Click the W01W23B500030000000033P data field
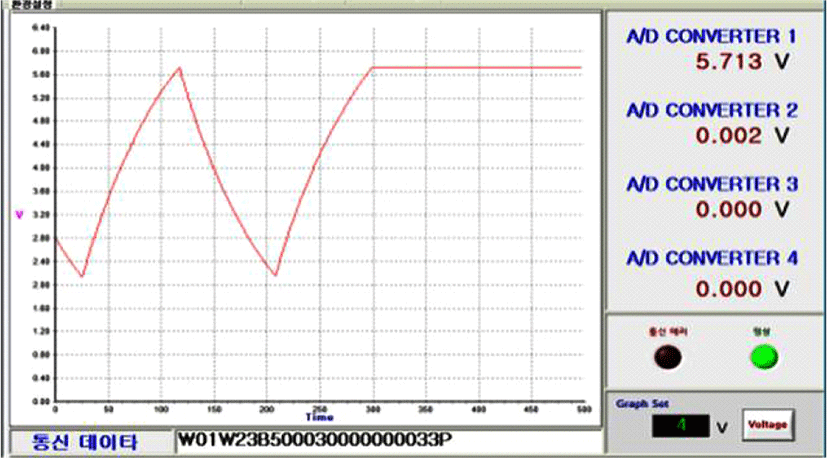 (x=388, y=440)
